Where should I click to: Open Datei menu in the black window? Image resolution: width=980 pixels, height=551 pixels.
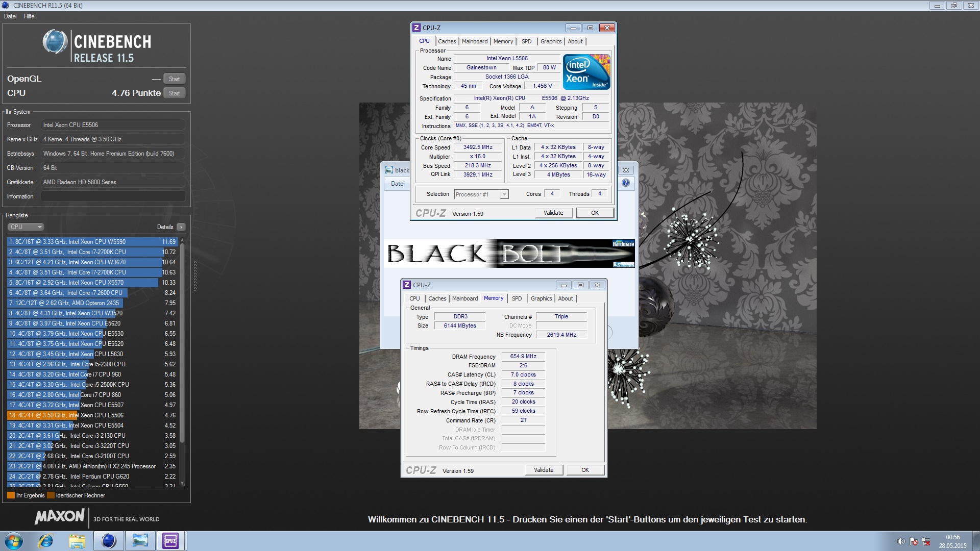click(x=398, y=184)
